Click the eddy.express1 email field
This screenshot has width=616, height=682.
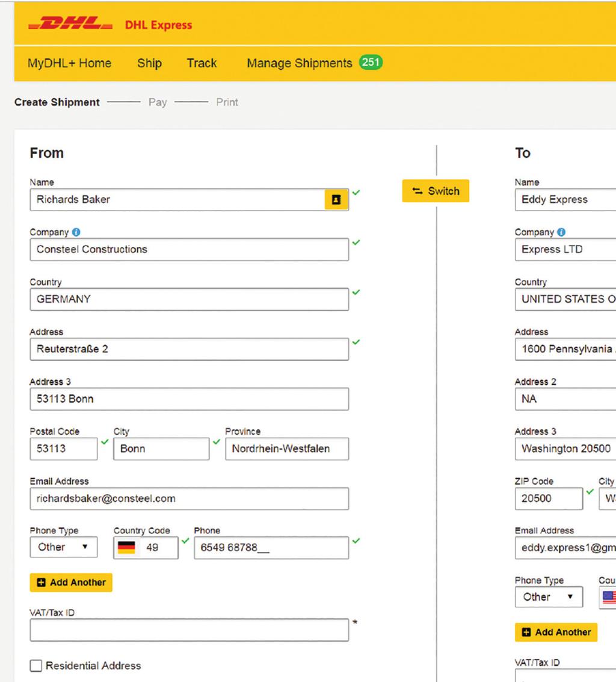pos(565,548)
